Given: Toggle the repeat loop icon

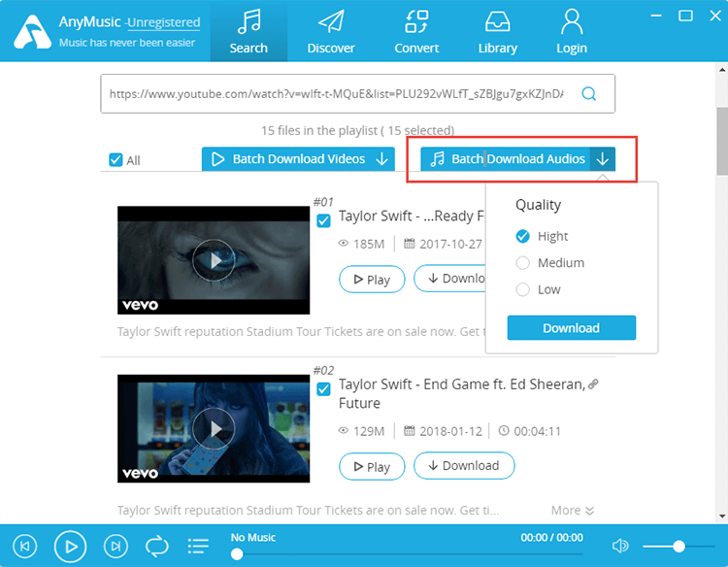Looking at the screenshot, I should [x=157, y=546].
